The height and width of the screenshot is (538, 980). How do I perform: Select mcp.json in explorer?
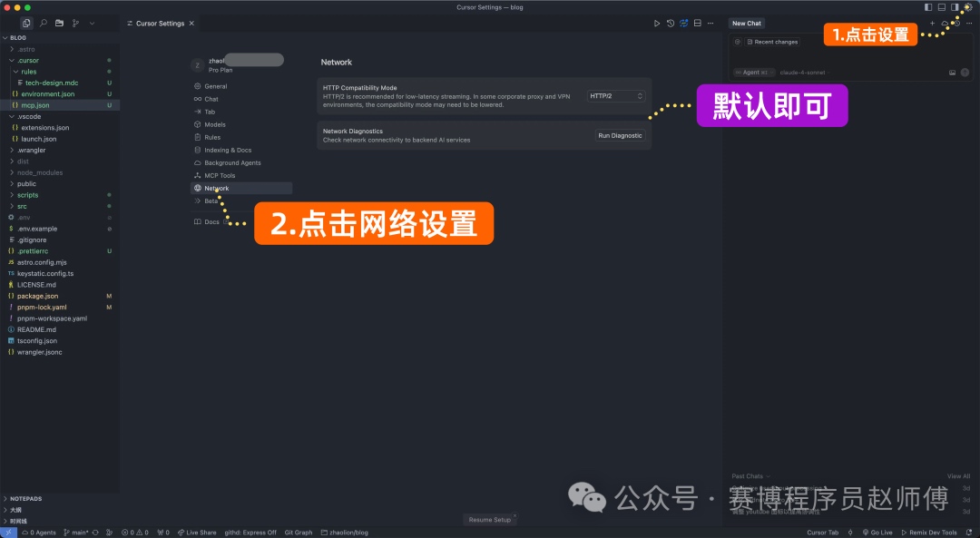click(x=60, y=105)
